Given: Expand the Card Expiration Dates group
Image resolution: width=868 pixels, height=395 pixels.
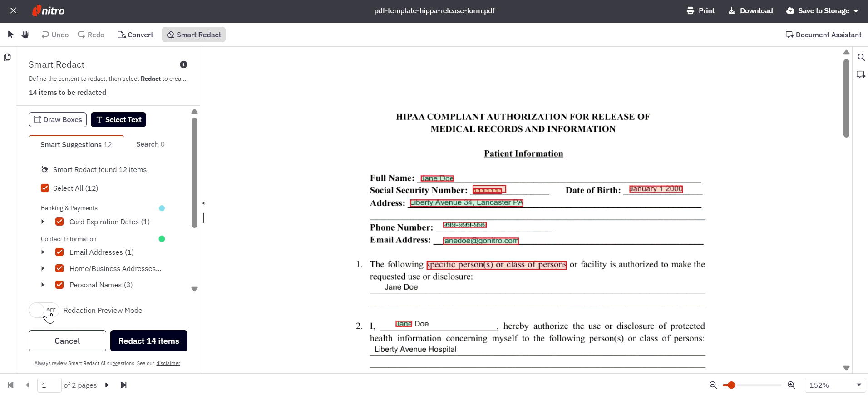Looking at the screenshot, I should pos(43,222).
